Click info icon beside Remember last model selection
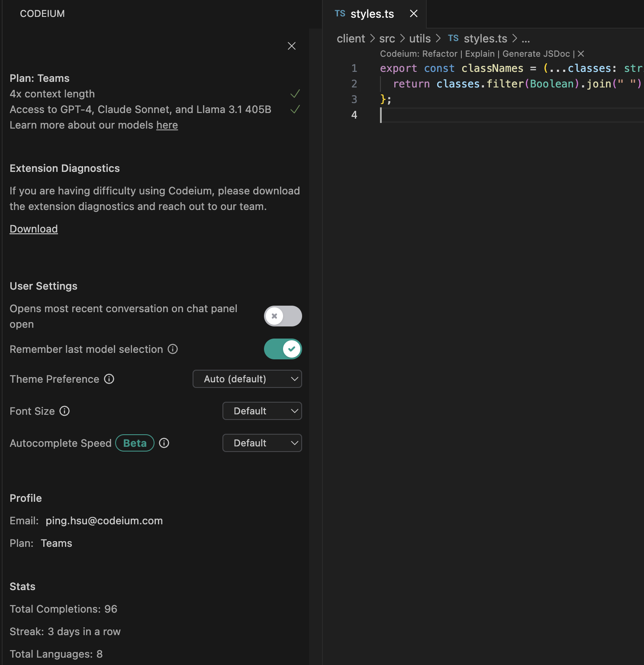 [173, 349]
